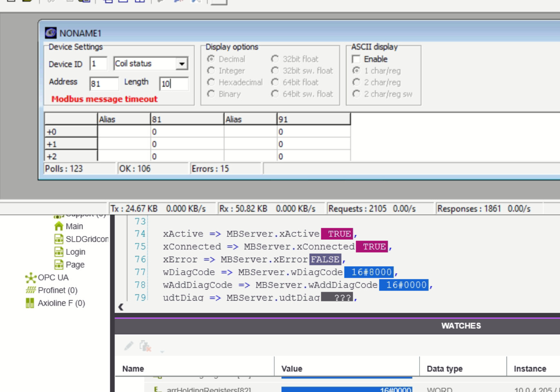Open the Coil status dropdown
This screenshot has height=392, width=560.
coord(182,64)
